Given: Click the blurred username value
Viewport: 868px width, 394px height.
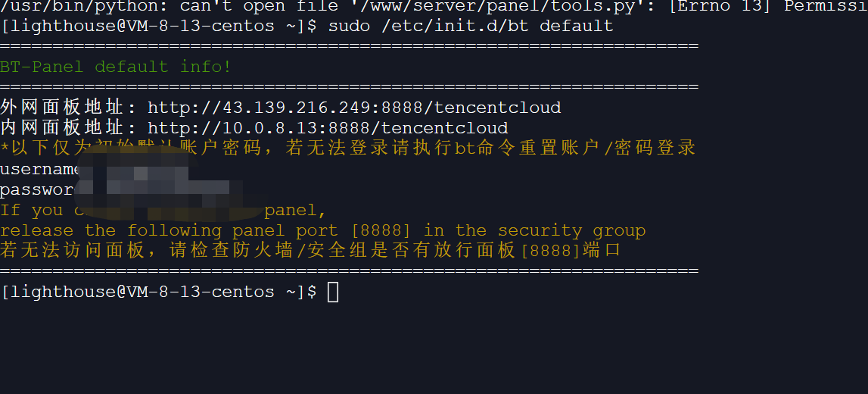Looking at the screenshot, I should pos(136,170).
